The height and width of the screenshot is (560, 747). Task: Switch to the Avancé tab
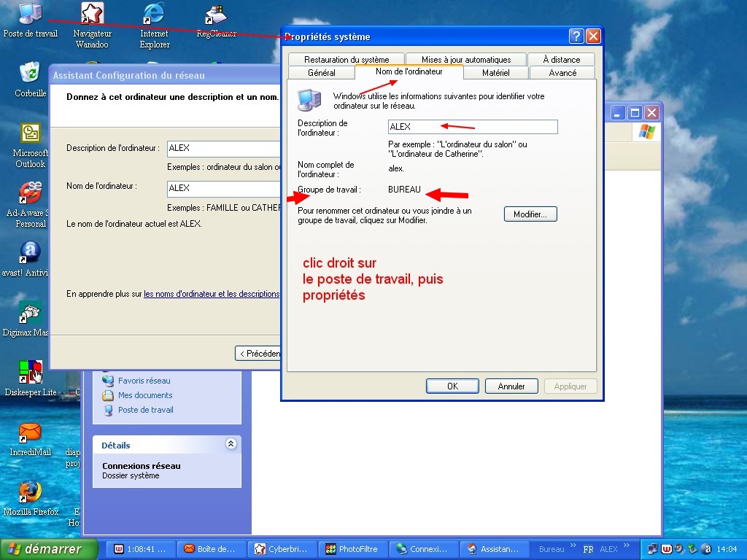coord(562,73)
